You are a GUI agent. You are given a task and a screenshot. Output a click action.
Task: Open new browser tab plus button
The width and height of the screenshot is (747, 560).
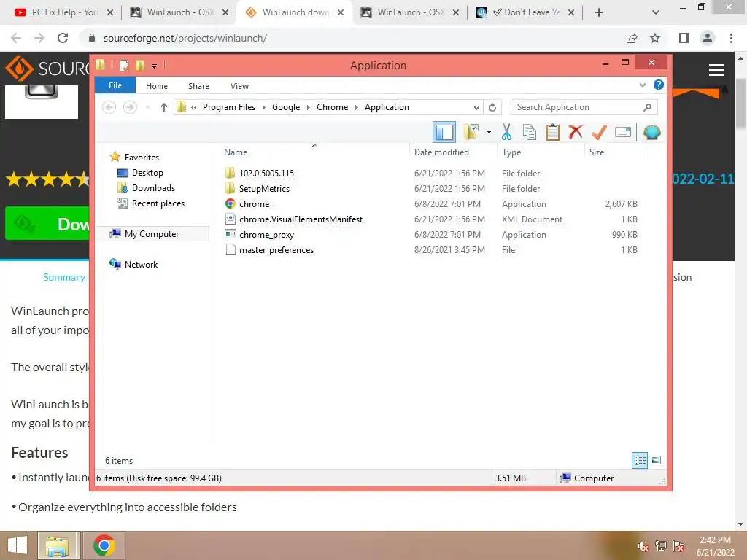(x=599, y=12)
